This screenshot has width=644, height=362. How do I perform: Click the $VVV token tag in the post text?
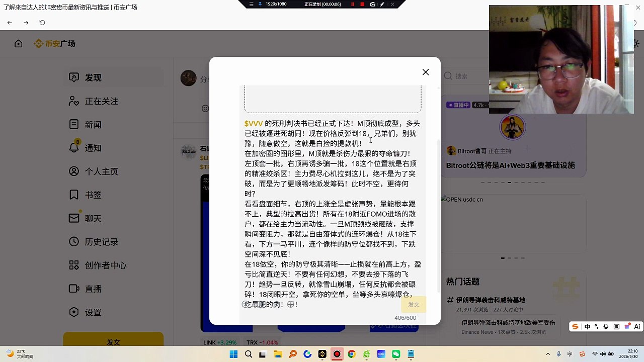(x=254, y=124)
